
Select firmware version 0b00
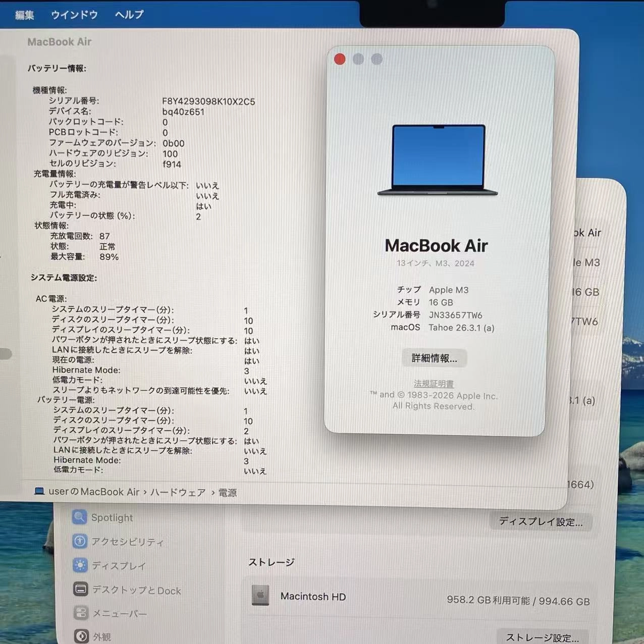click(x=173, y=143)
